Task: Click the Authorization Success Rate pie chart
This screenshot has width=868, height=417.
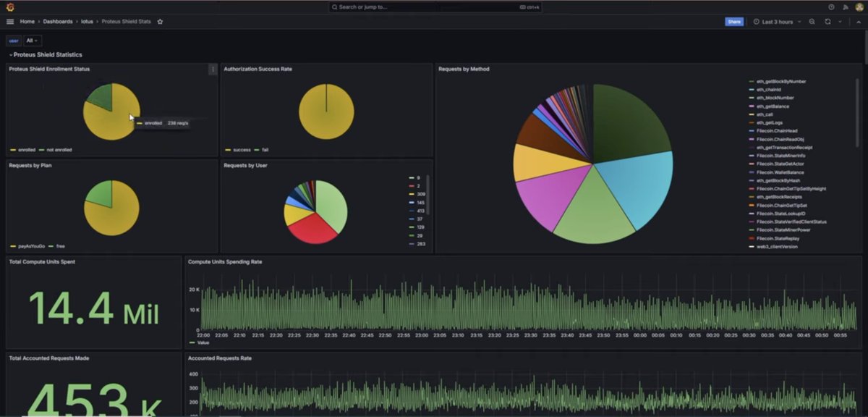Action: pos(326,112)
